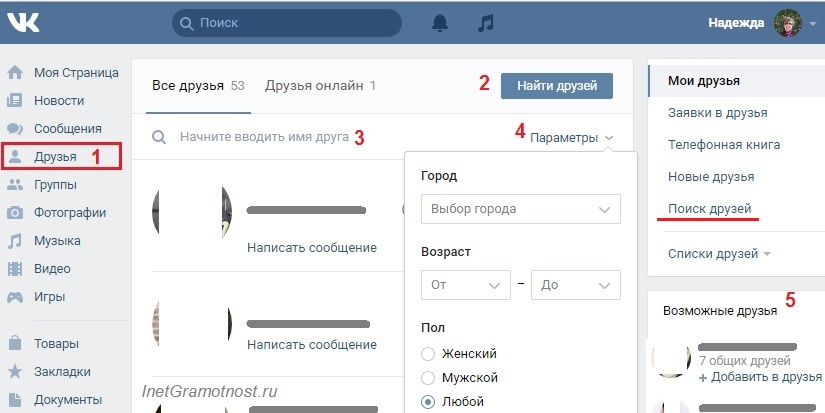The height and width of the screenshot is (413, 825).
Task: Click the film icon beside Видео
Action: coord(15,269)
